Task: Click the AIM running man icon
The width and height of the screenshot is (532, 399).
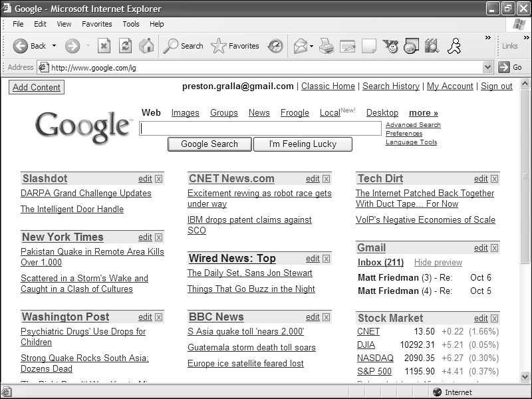Action: (454, 46)
